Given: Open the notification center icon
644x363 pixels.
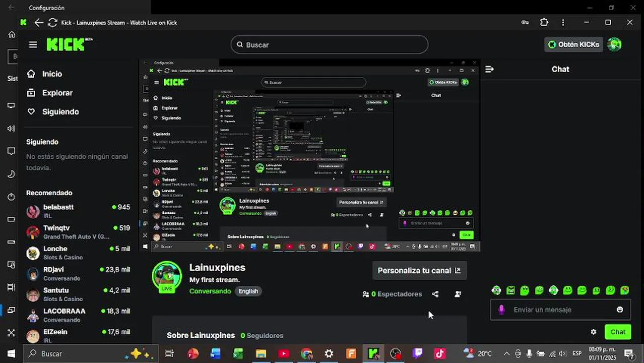Looking at the screenshot, I should [629, 353].
